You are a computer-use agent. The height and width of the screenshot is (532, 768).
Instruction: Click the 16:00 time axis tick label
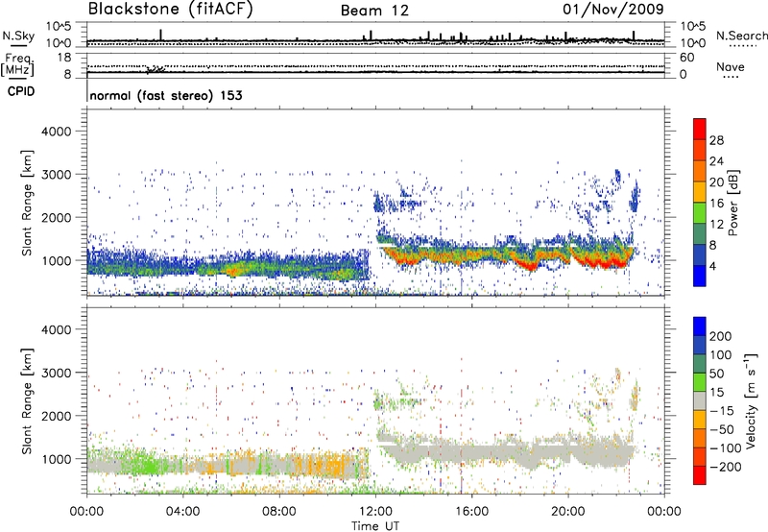click(x=471, y=512)
